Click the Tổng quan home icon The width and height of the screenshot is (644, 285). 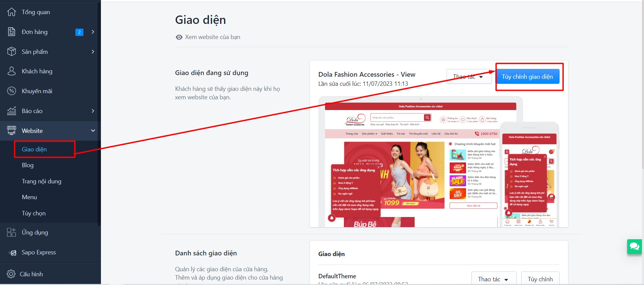(x=11, y=12)
